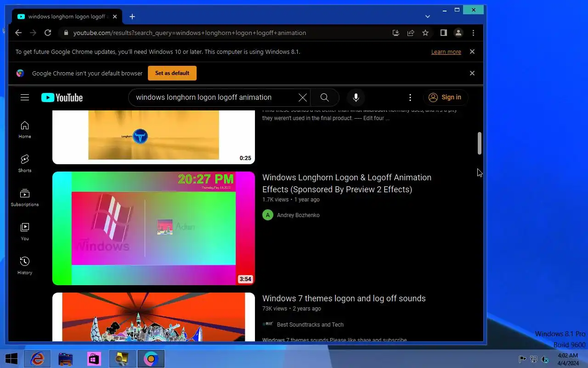
Task: Open the 0:25 Longhorn video thumbnail
Action: [x=153, y=137]
